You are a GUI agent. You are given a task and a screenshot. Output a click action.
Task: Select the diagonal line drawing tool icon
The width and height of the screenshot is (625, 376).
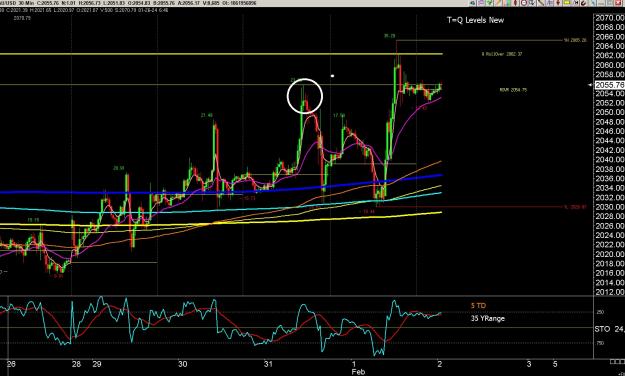(541, 2)
